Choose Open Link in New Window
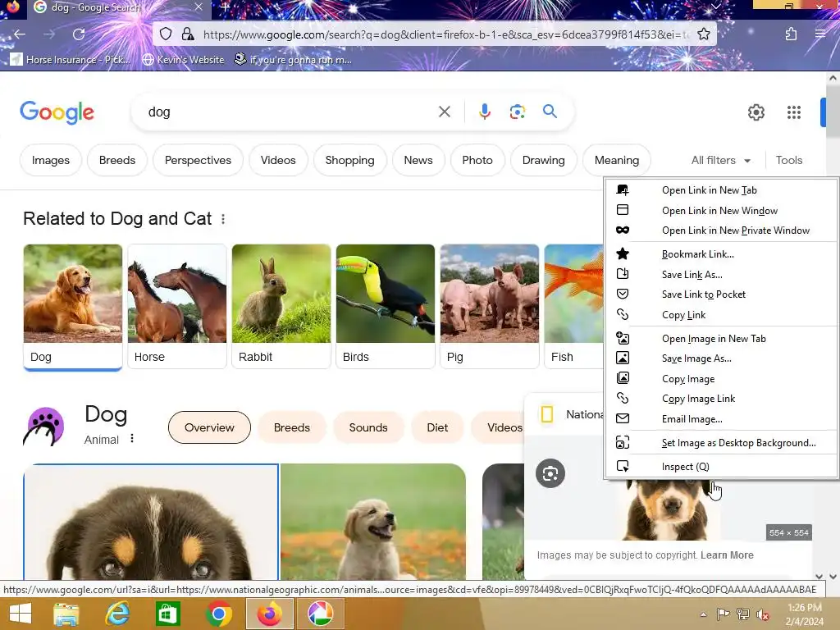Screen dimensions: 840x630 (x=721, y=211)
